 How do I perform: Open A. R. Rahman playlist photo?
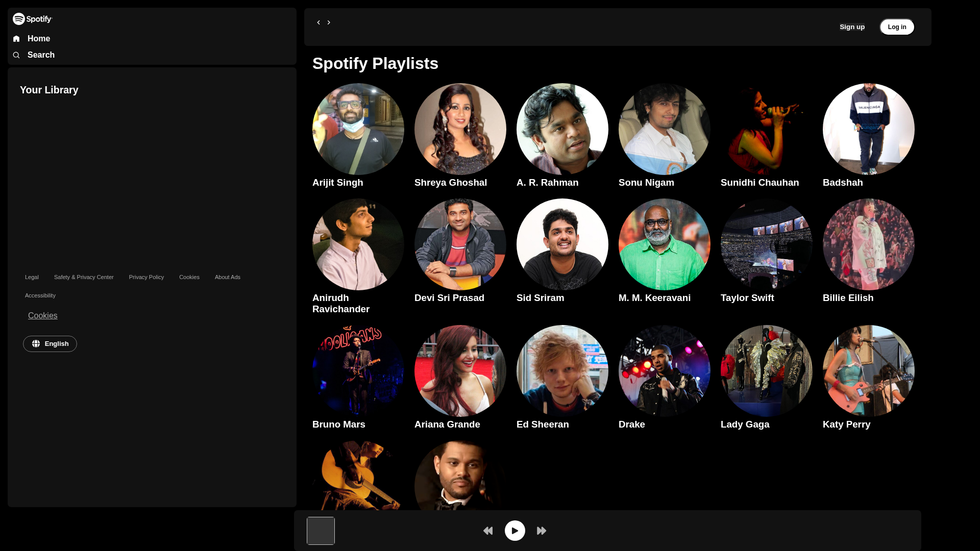[x=562, y=129]
